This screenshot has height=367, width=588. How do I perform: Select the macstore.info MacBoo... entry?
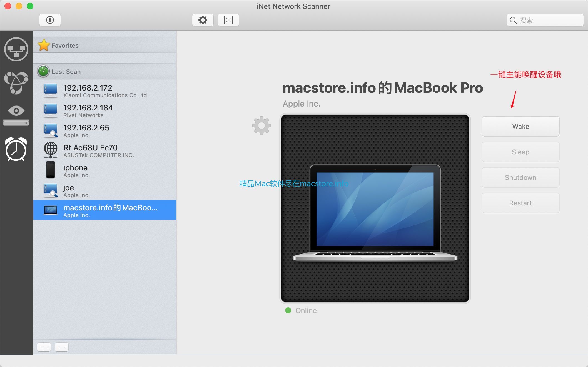tap(105, 210)
